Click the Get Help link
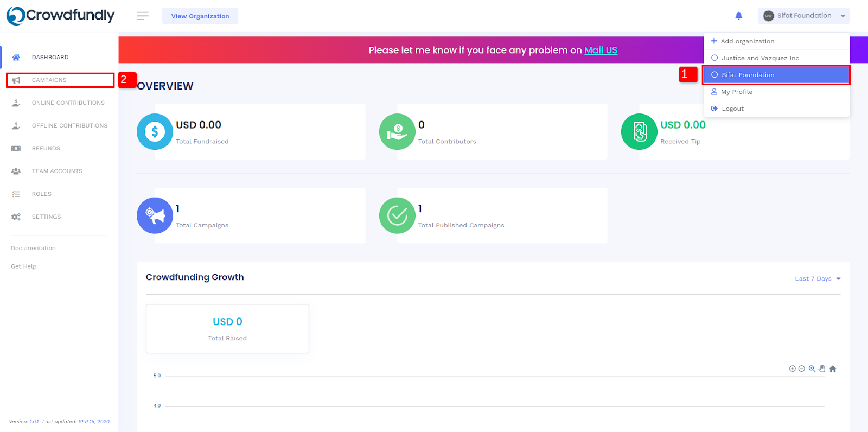 click(24, 266)
